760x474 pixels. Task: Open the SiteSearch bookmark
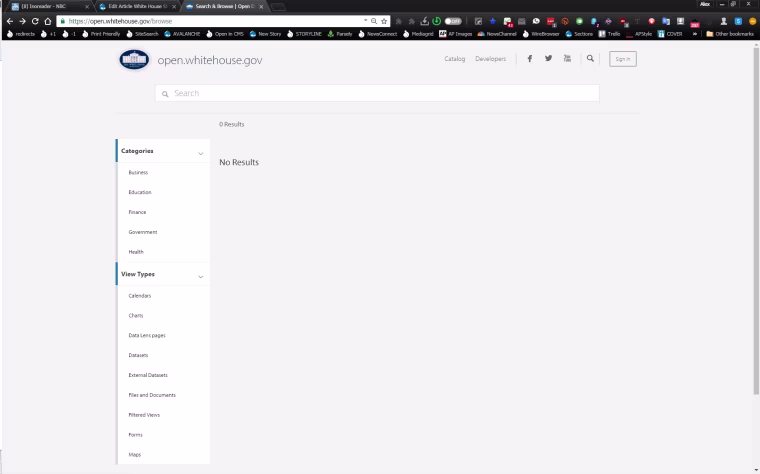tap(142, 34)
